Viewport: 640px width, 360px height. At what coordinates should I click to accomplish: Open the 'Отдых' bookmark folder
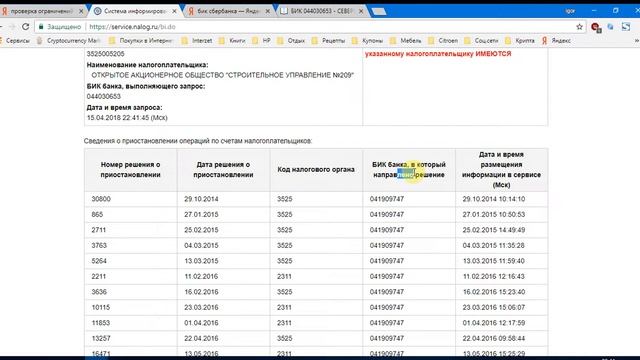[291, 41]
